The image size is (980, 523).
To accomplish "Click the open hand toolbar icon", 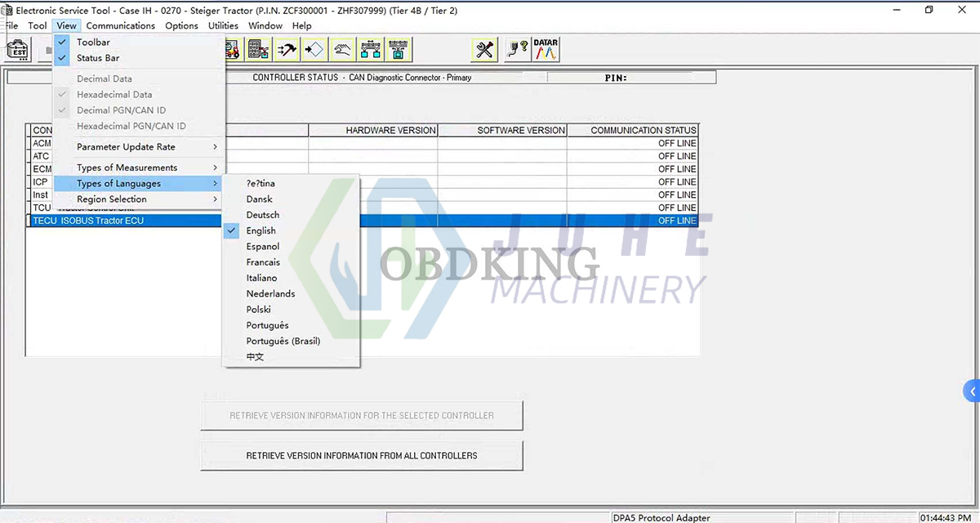I will tap(343, 50).
